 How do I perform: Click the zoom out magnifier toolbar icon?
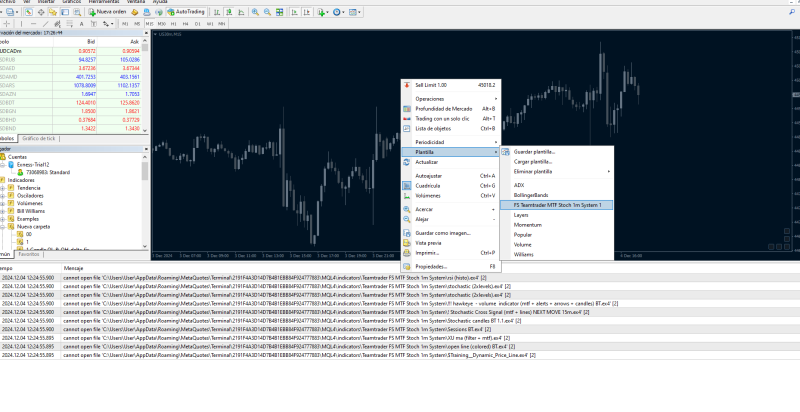(x=269, y=12)
